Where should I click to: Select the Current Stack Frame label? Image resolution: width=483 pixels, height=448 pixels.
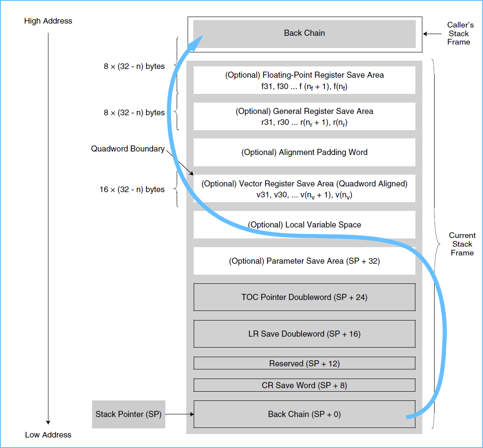click(462, 244)
